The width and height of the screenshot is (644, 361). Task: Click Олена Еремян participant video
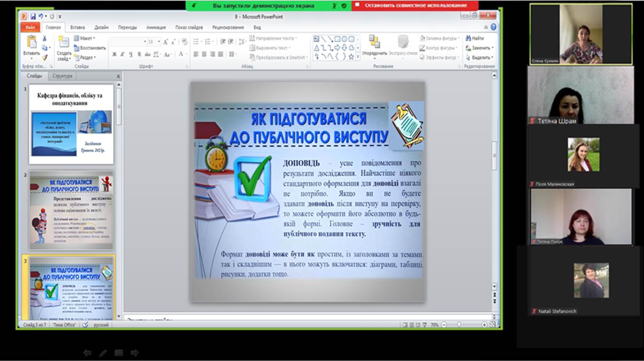(x=581, y=34)
